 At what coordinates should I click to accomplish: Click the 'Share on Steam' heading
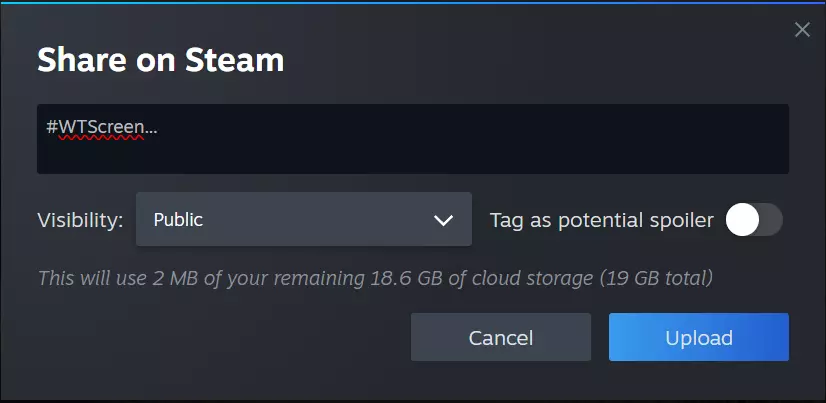click(160, 60)
